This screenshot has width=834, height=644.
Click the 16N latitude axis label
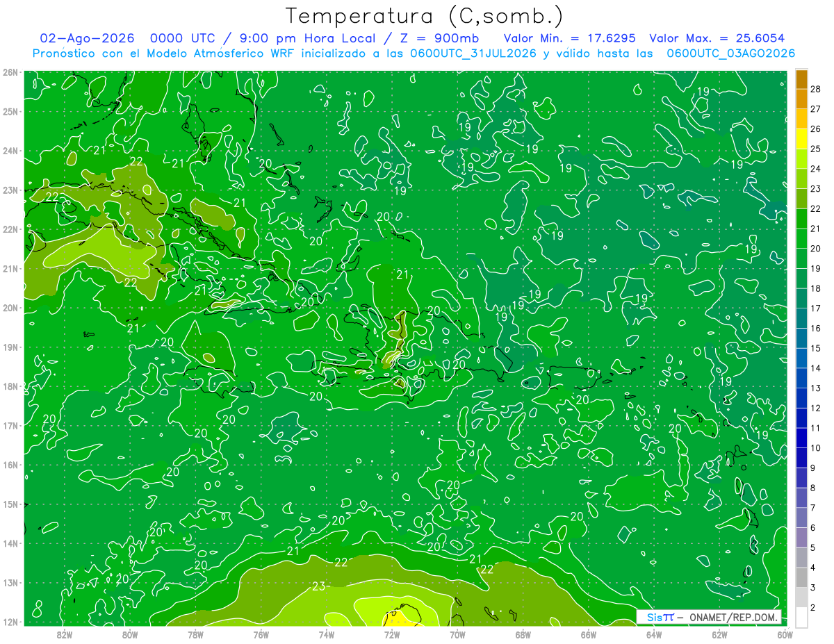10,465
